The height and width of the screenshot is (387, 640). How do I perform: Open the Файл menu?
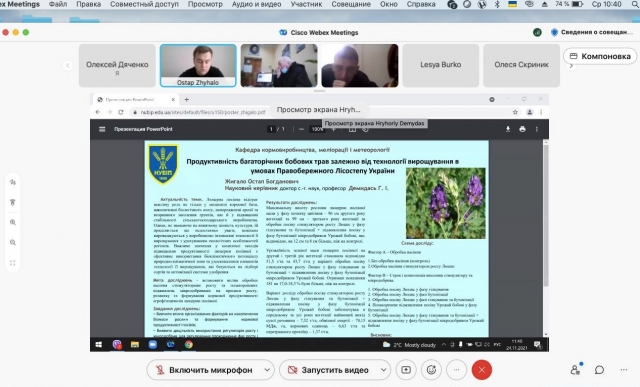click(58, 4)
